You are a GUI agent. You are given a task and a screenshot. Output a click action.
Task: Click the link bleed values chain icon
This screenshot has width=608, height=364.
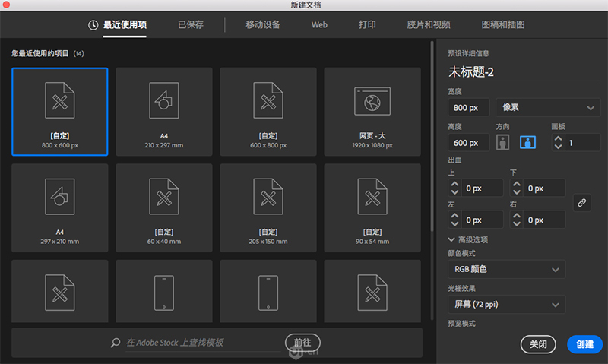[x=581, y=203]
